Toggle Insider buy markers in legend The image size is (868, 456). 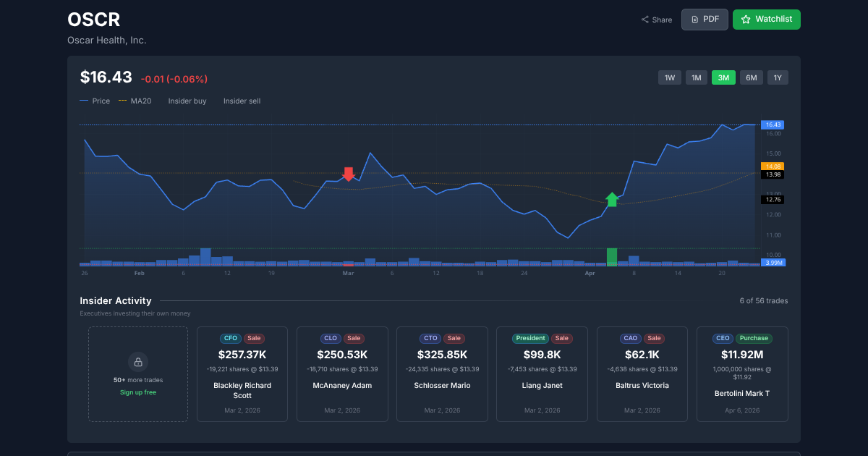click(187, 101)
